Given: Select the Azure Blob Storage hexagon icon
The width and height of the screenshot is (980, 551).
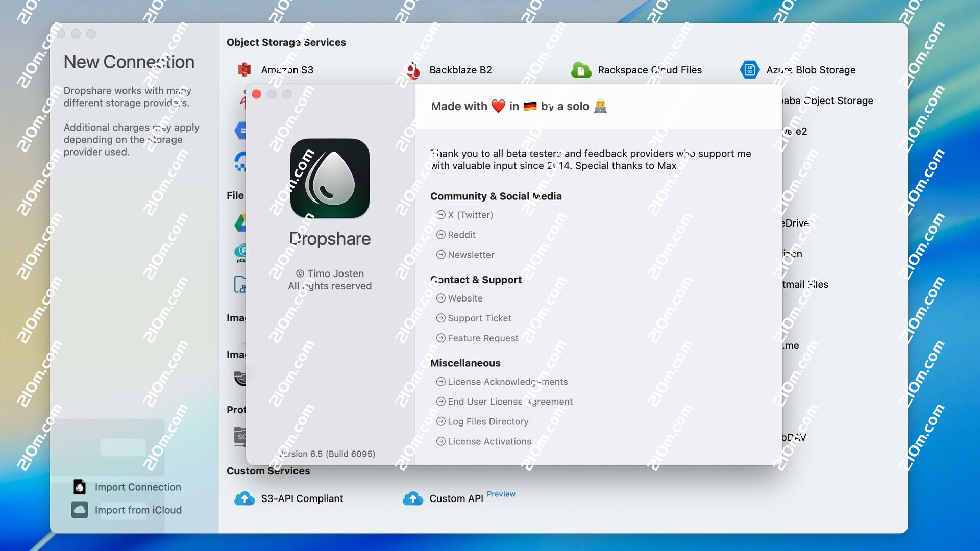Looking at the screenshot, I should tap(749, 70).
